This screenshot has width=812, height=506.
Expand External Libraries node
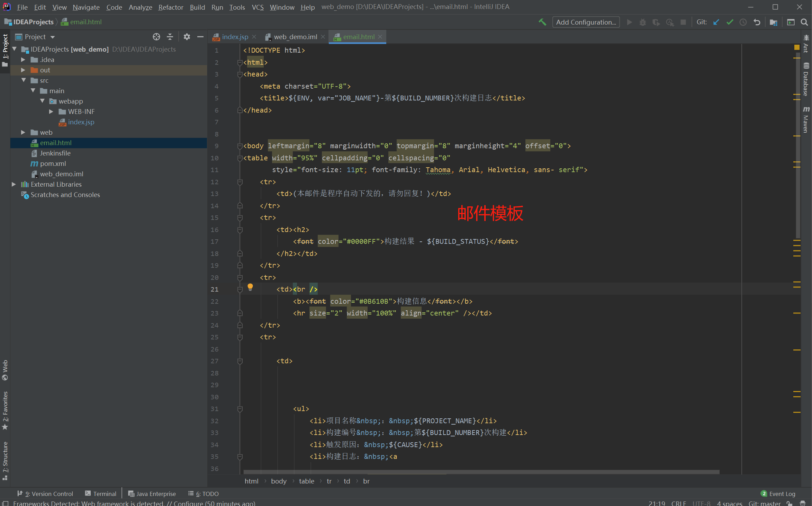(14, 184)
